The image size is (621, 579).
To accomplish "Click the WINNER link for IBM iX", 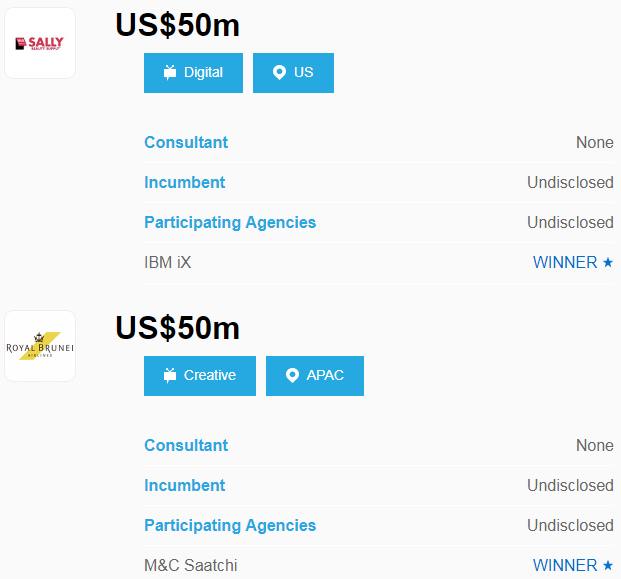I will (x=565, y=263).
